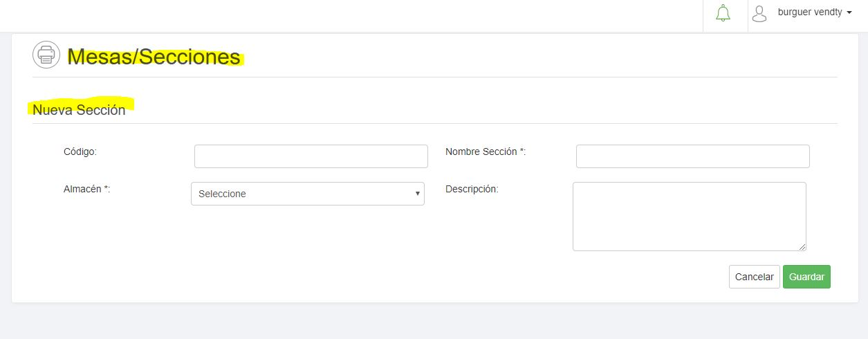Screen dimensions: 868x339
Task: Click the Almacén label
Action: coord(86,188)
